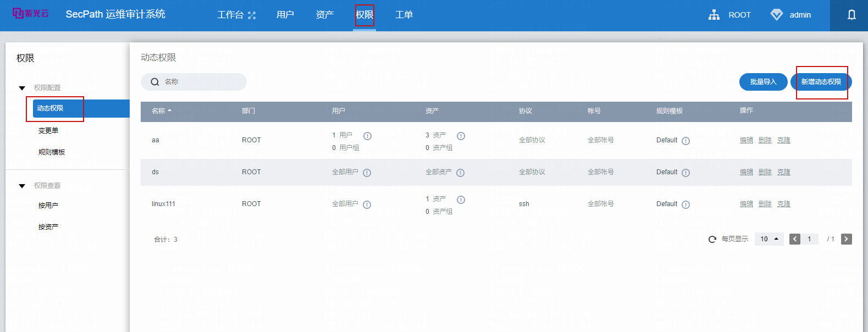The height and width of the screenshot is (332, 868).
Task: Collapse the 权限配置 tree section
Action: [x=22, y=88]
